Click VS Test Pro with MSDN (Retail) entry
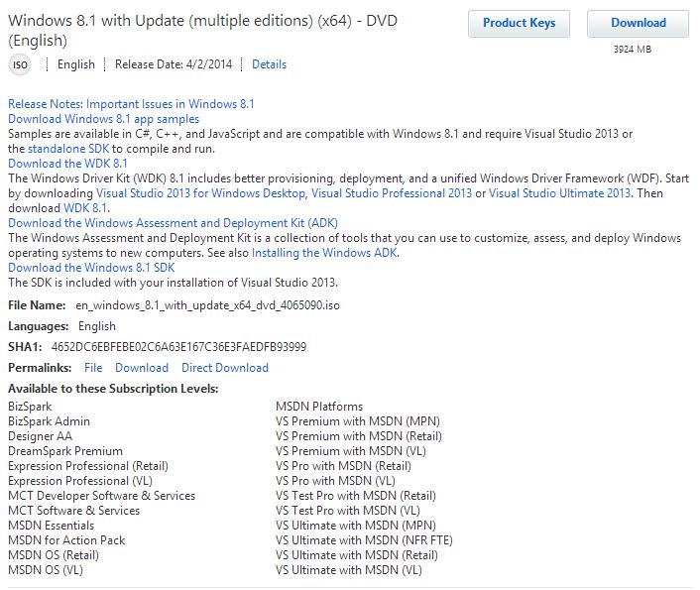700x590 pixels. [356, 496]
